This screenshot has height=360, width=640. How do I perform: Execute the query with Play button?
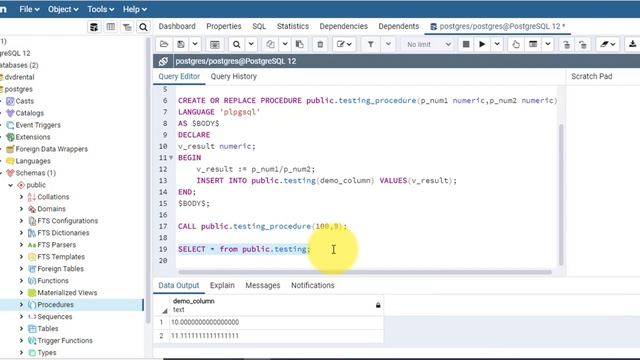coord(482,44)
